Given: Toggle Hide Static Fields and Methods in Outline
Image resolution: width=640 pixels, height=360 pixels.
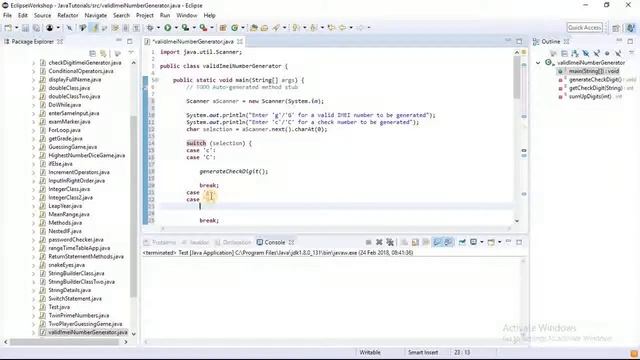Looking at the screenshot, I should [596, 53].
